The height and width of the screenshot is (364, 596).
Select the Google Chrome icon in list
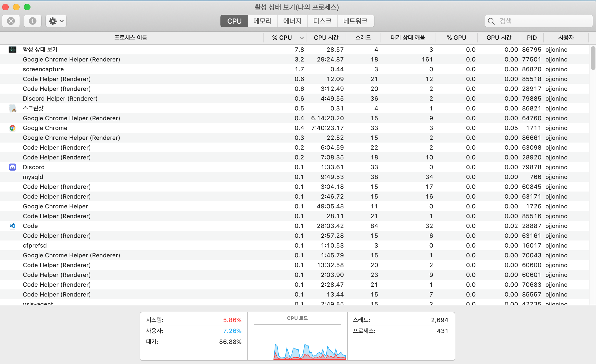13,128
